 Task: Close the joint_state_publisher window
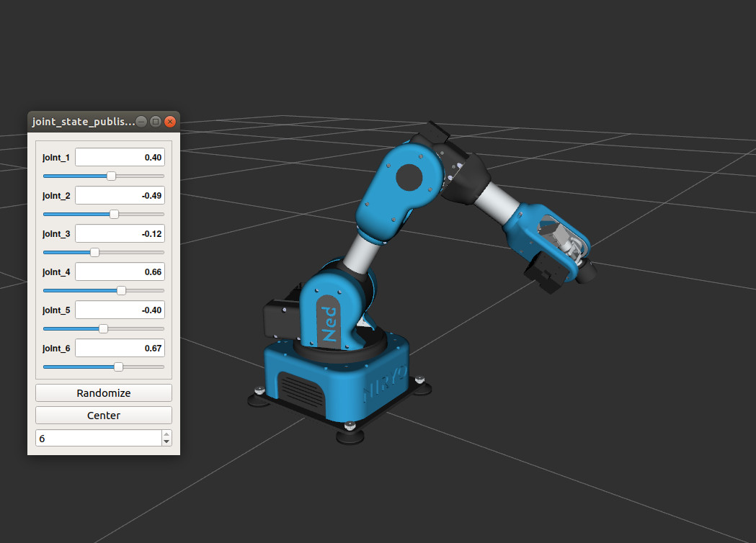click(x=169, y=122)
